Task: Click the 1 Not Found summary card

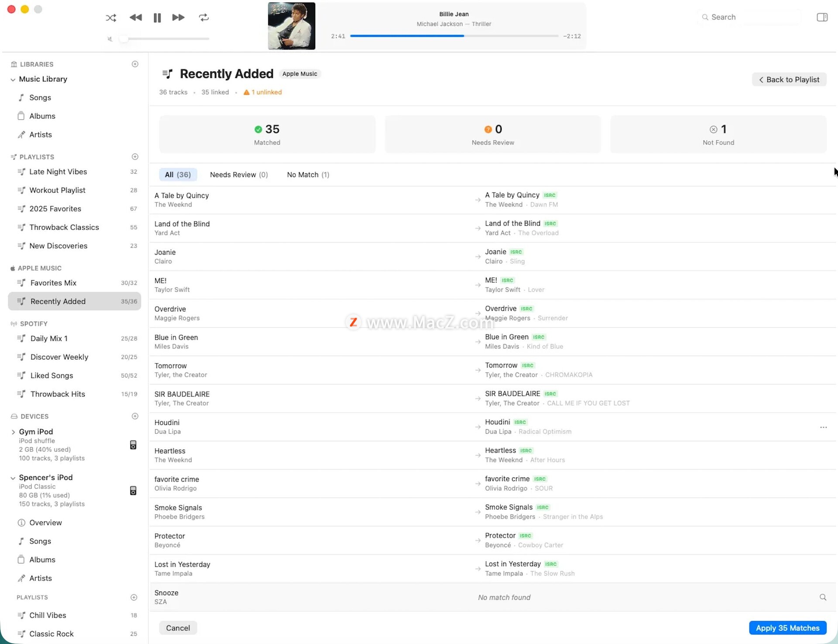Action: (x=718, y=134)
